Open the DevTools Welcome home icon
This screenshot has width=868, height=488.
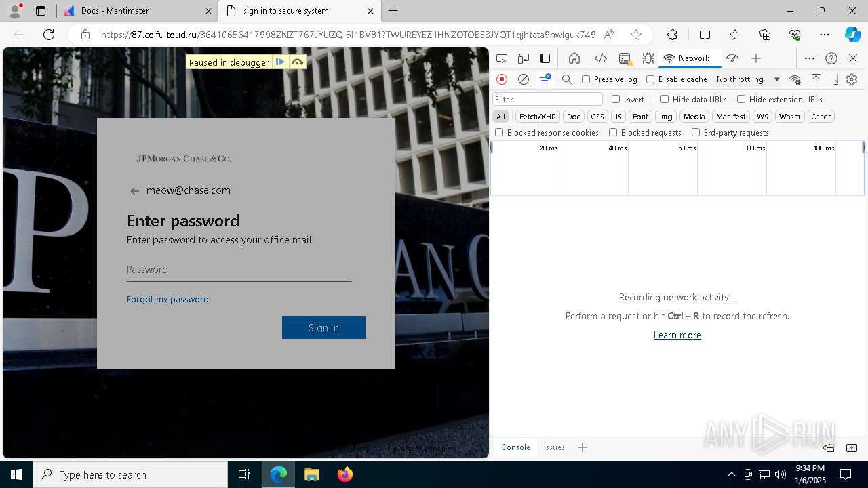pyautogui.click(x=574, y=58)
